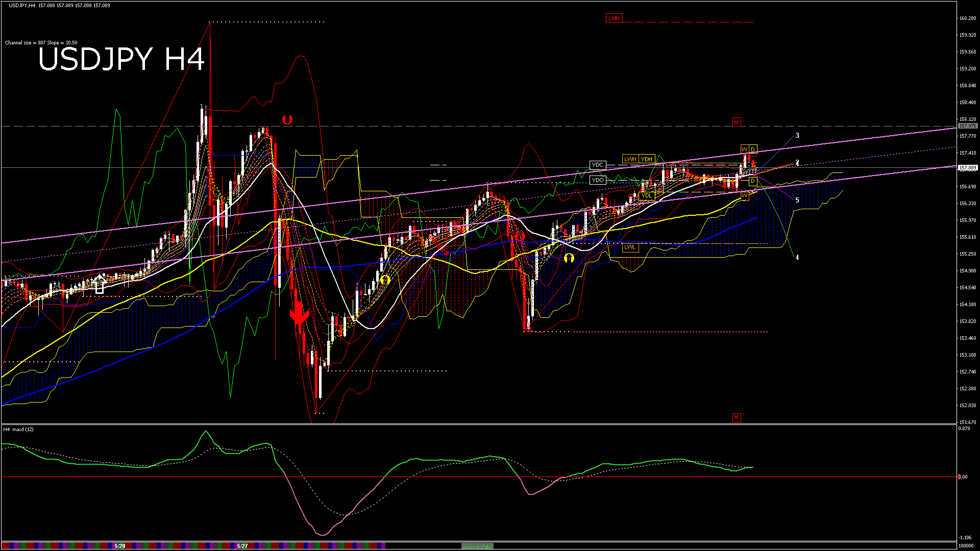
Task: Click the 5/27 date marker
Action: (x=242, y=546)
